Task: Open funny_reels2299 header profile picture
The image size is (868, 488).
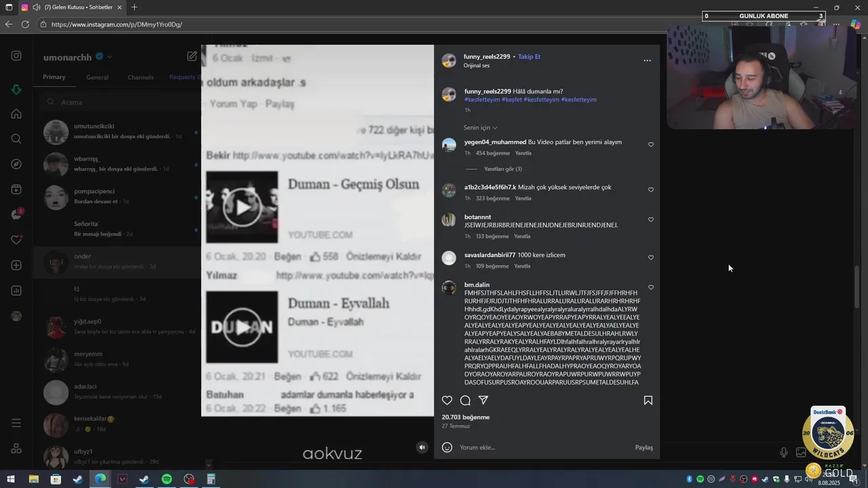Action: pos(449,60)
